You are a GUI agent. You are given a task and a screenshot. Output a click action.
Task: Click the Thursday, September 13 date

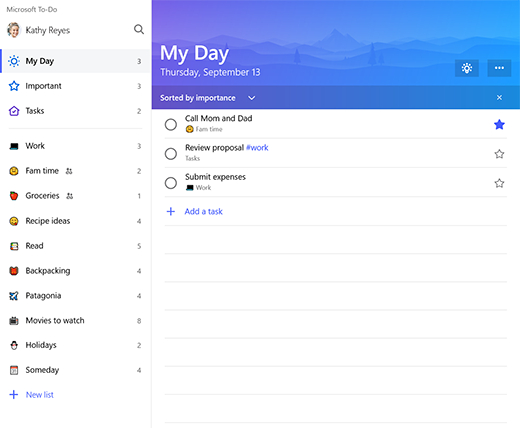click(x=210, y=72)
